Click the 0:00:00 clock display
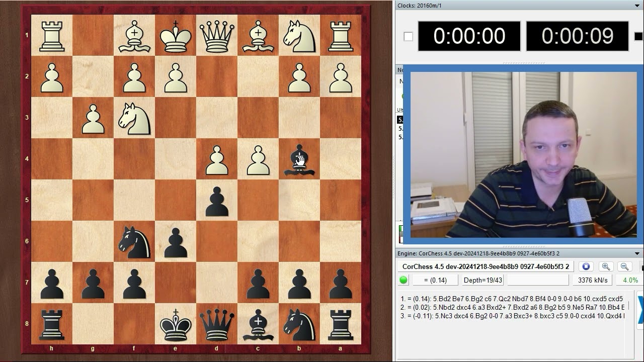The height and width of the screenshot is (362, 644). tap(469, 36)
